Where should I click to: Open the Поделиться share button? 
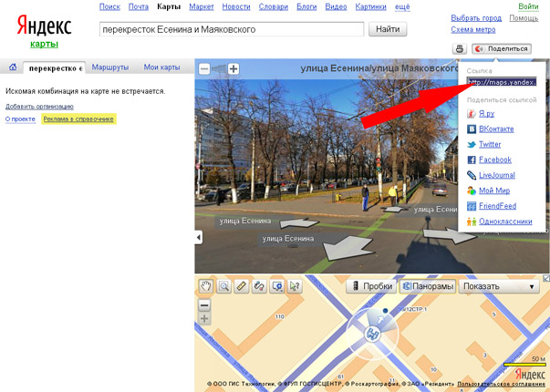click(502, 48)
